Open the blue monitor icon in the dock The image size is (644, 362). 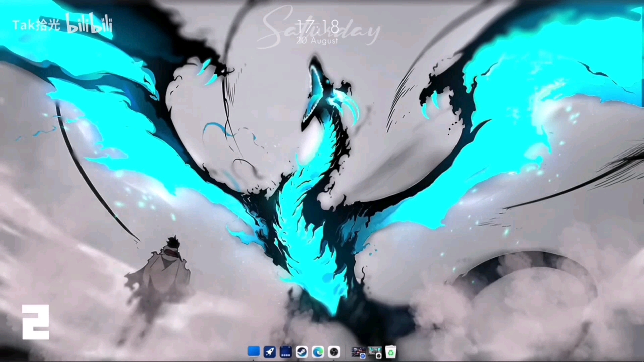tap(254, 352)
